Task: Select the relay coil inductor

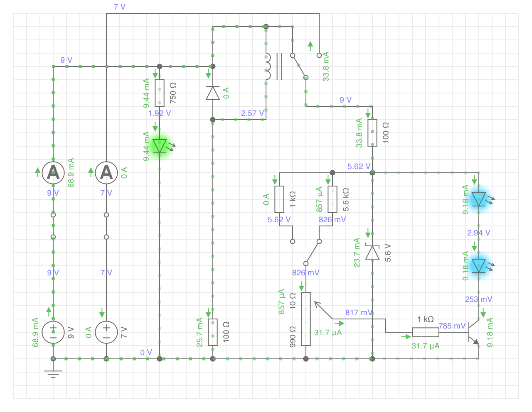Action: [x=267, y=66]
